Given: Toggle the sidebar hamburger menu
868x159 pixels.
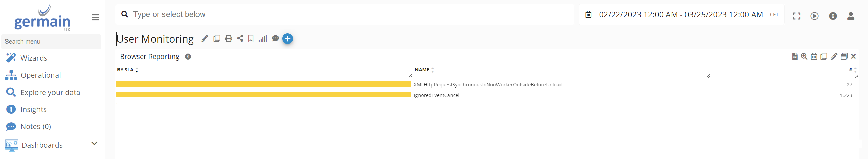Looking at the screenshot, I should 96,17.
